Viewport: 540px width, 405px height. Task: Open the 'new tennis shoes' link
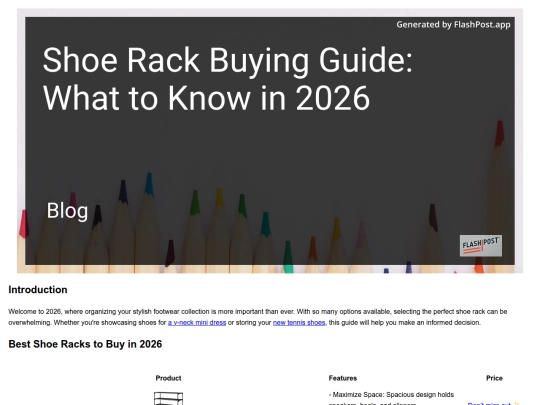299,323
